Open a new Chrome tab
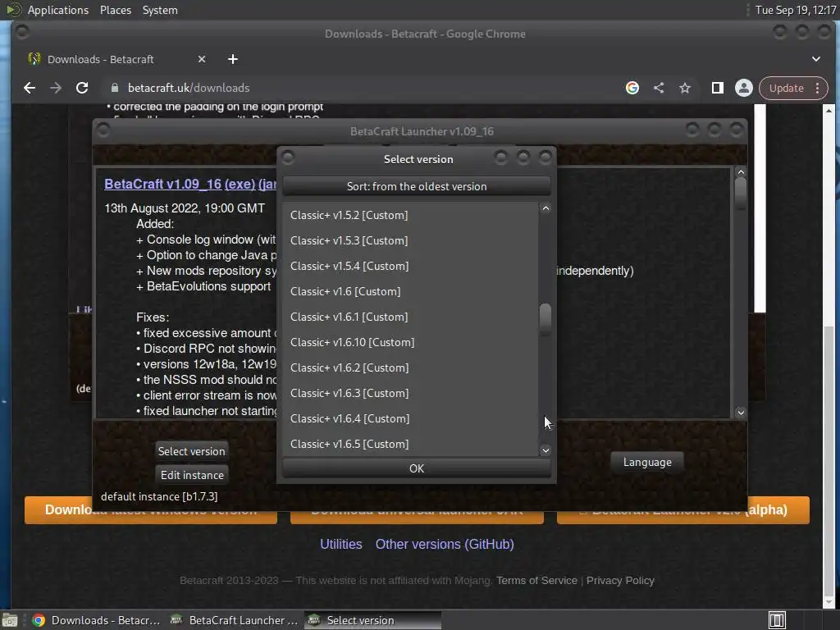 click(x=232, y=59)
